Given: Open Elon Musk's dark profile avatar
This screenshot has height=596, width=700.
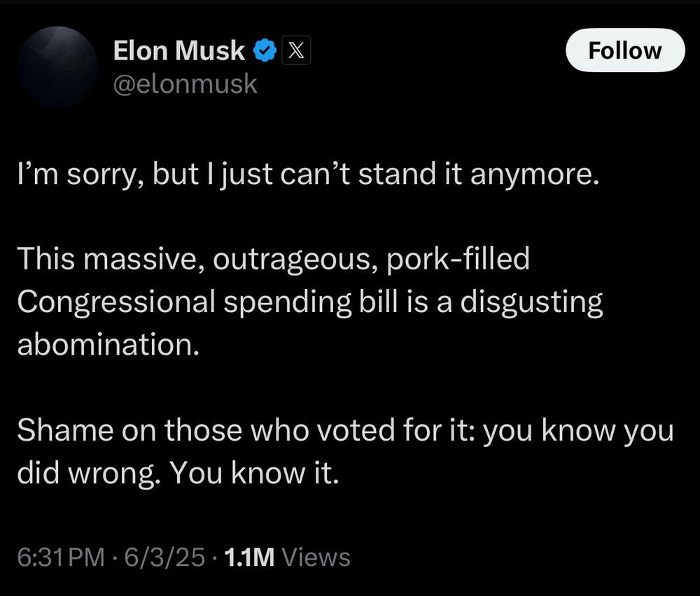Looking at the screenshot, I should pos(57,66).
